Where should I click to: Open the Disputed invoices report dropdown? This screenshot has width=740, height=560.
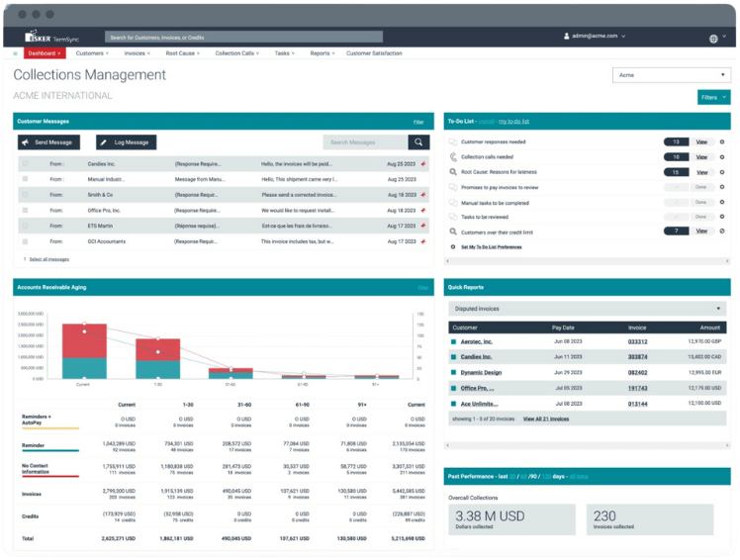(587, 309)
